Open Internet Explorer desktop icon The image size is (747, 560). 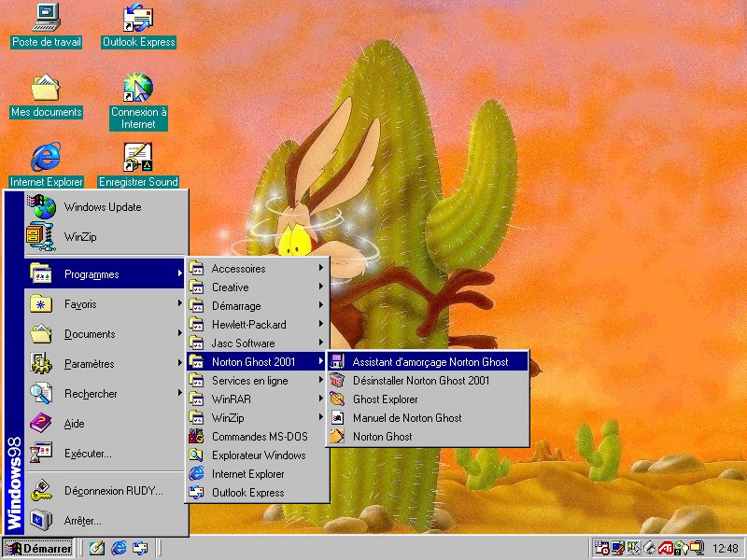pos(46,164)
